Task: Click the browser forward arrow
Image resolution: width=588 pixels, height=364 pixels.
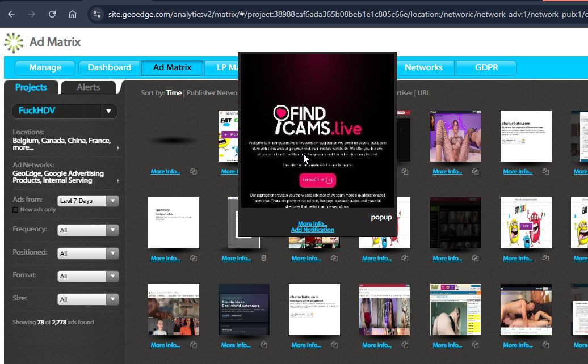Action: 32,14
